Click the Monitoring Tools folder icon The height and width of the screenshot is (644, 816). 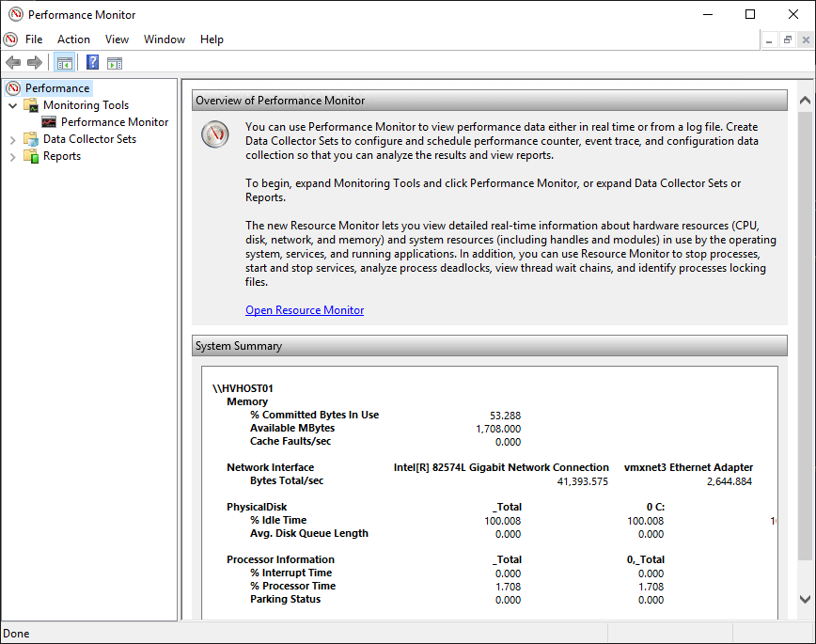coord(31,105)
